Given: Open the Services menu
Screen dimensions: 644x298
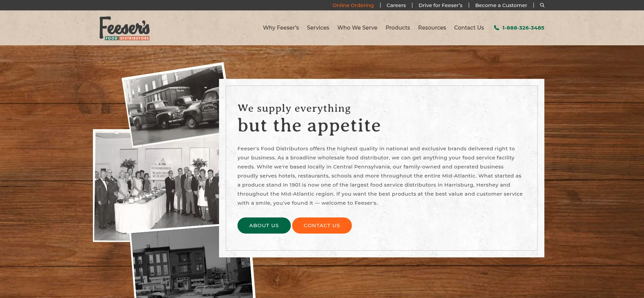Looking at the screenshot, I should click(318, 28).
